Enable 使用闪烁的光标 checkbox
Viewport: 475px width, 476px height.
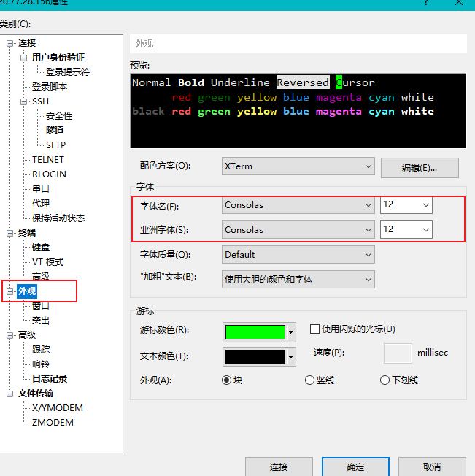[x=315, y=329]
